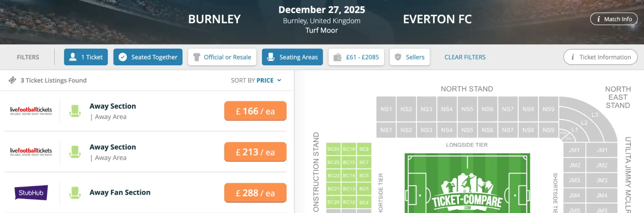Image resolution: width=644 pixels, height=213 pixels.
Task: Toggle off the Seating Areas filter
Action: 292,57
